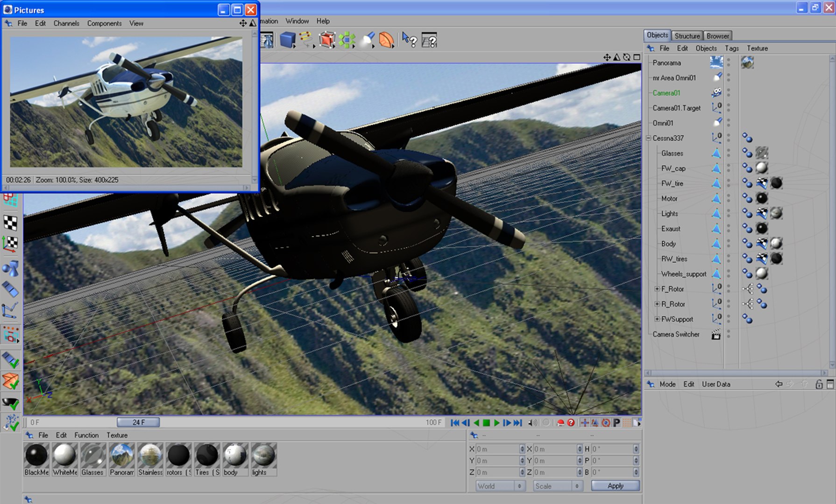Open the selection filter flyout icon
This screenshot has height=504, width=836.
(x=11, y=335)
